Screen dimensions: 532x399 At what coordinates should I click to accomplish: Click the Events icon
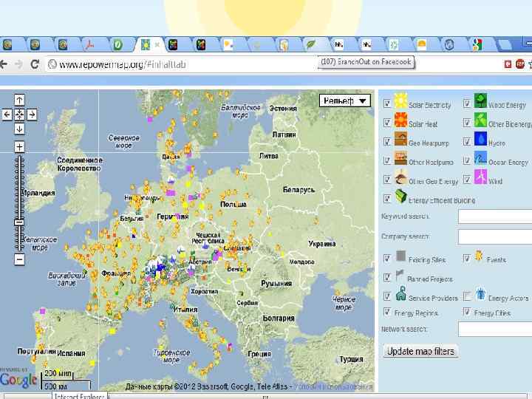pyautogui.click(x=479, y=256)
